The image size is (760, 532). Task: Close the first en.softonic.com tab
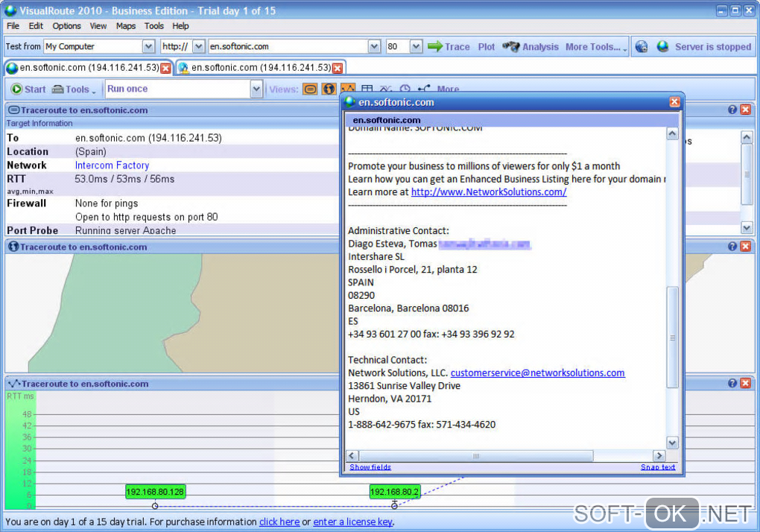(166, 69)
